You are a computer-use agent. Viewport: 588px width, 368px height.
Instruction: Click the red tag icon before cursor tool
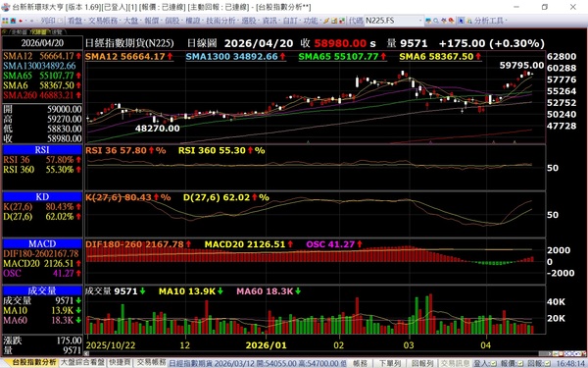pos(452,21)
